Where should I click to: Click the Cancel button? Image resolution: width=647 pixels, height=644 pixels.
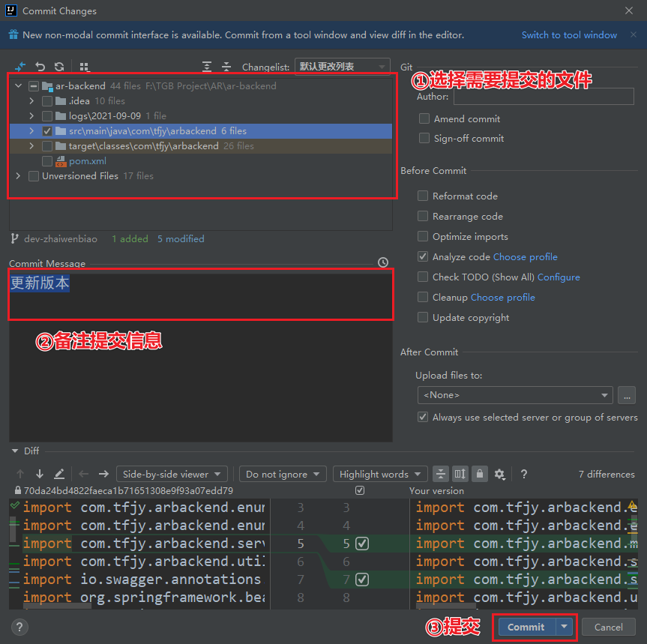pos(608,627)
